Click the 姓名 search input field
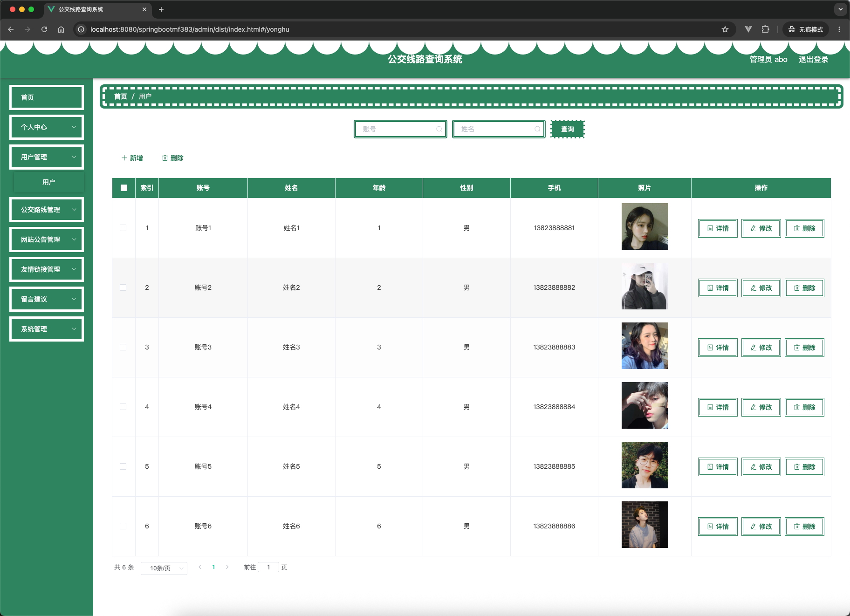This screenshot has height=616, width=850. 499,129
